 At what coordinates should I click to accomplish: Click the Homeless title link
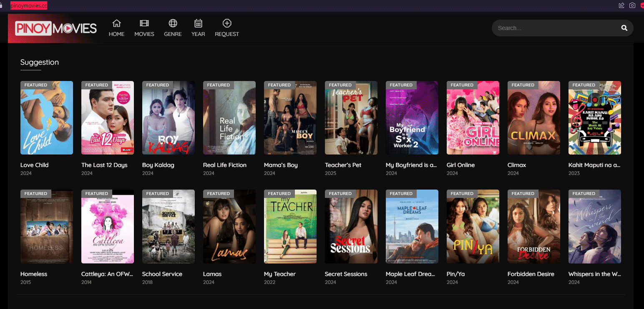34,274
